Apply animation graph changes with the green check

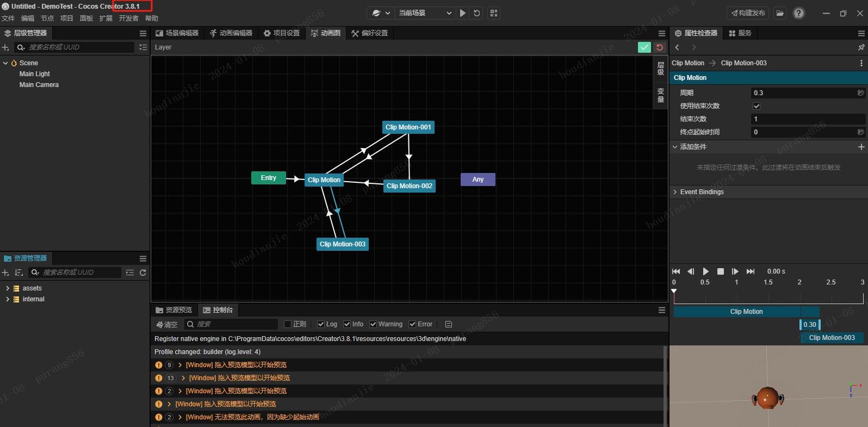(644, 47)
